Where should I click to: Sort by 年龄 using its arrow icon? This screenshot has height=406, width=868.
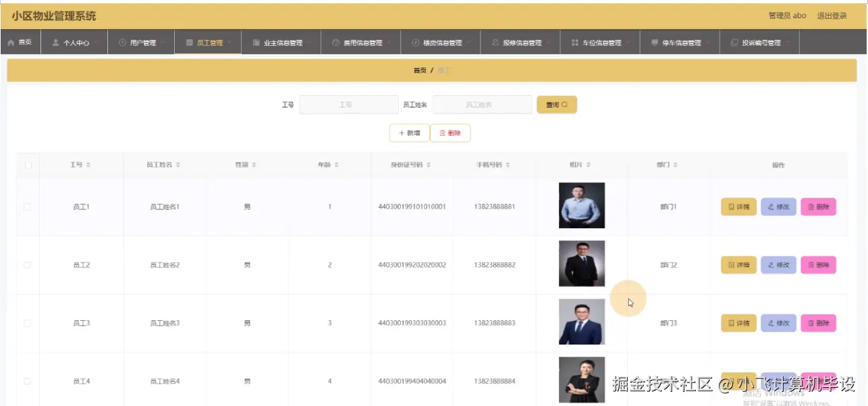(336, 165)
